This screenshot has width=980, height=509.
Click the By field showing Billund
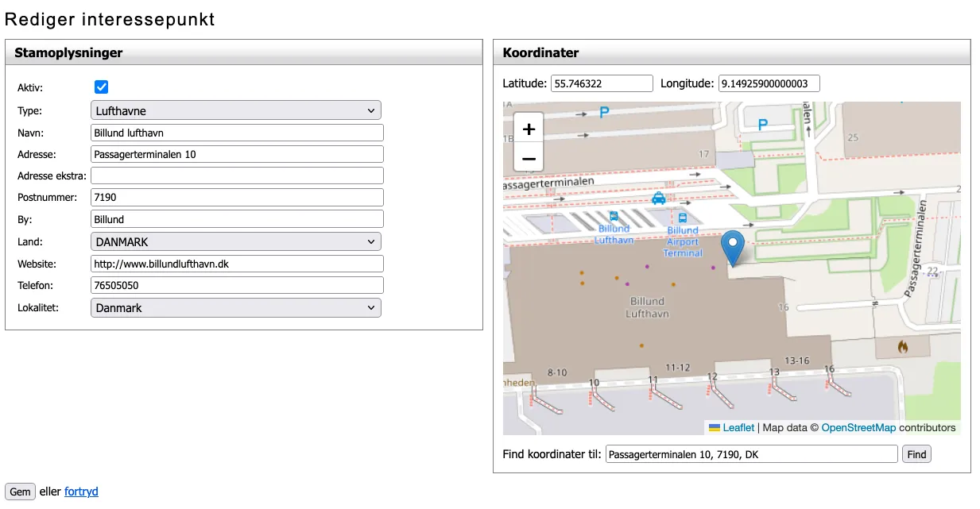click(x=238, y=219)
